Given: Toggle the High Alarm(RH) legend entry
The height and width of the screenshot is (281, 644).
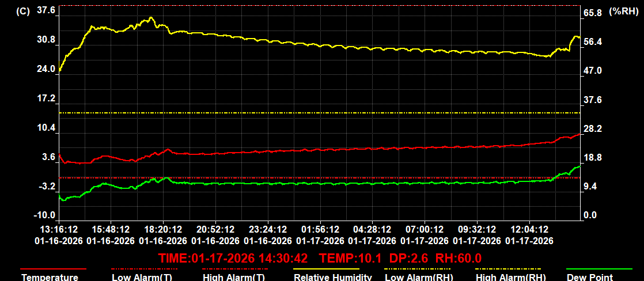Looking at the screenshot, I should pos(509,277).
